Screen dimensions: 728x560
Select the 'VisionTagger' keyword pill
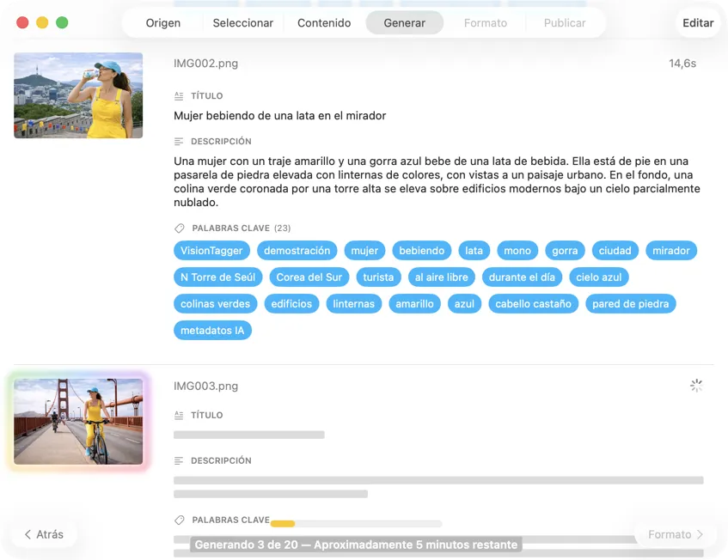[212, 251]
